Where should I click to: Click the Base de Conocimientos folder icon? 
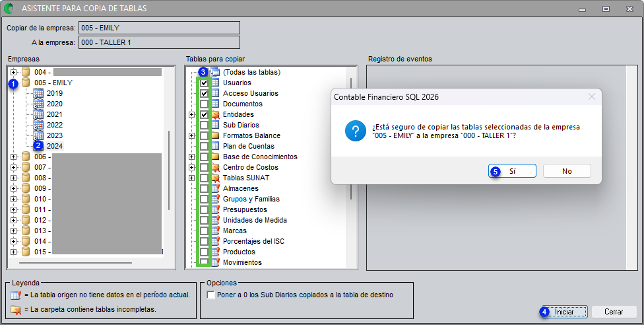[215, 157]
